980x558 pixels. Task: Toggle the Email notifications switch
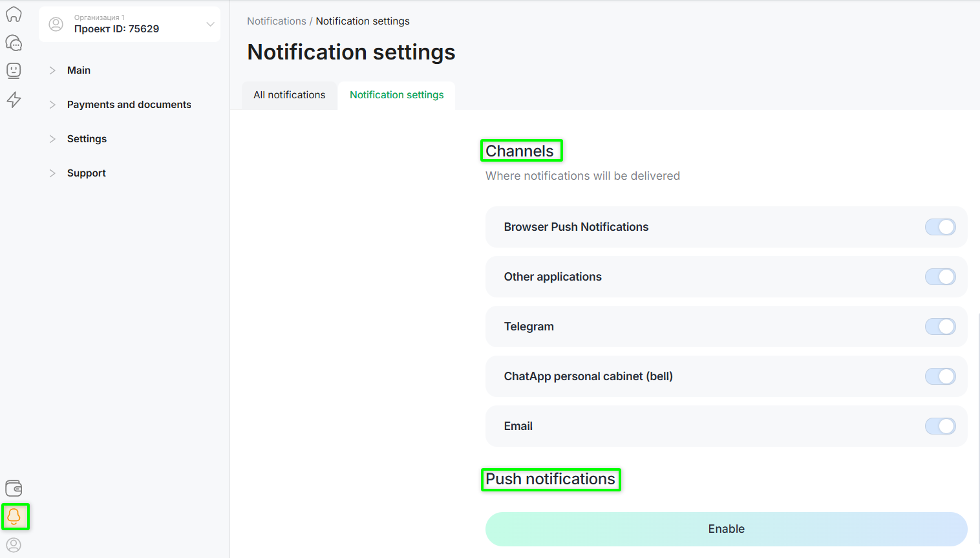click(940, 426)
